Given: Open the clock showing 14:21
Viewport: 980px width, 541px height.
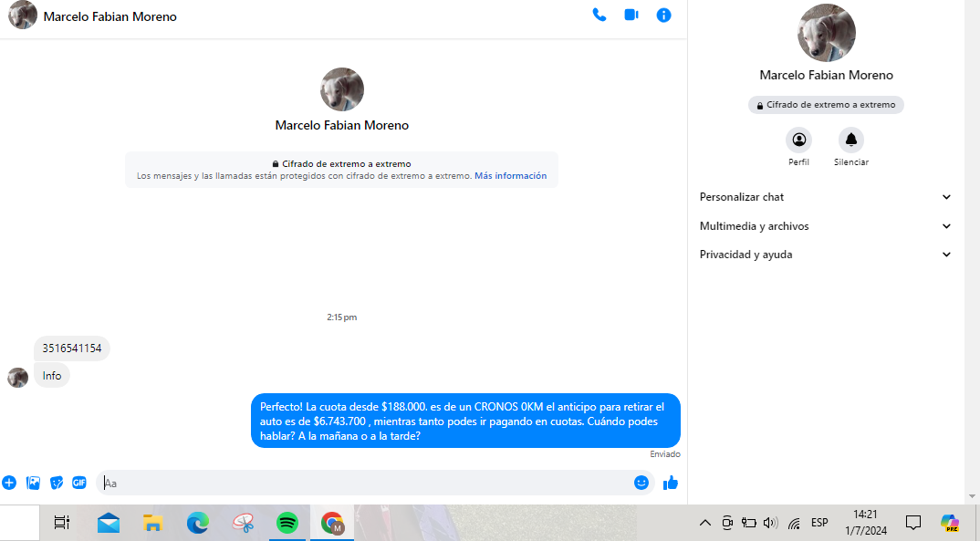Looking at the screenshot, I should (x=866, y=522).
